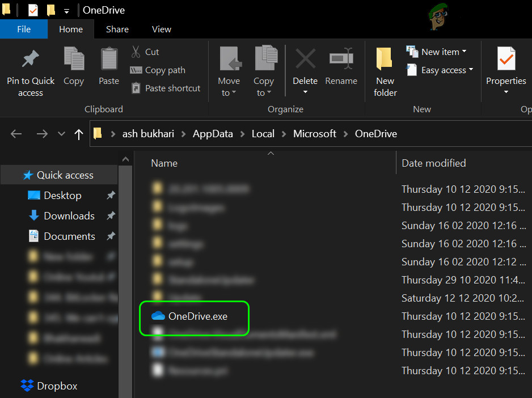This screenshot has height=398, width=532.
Task: Click the title bar properties quick-access icon
Action: pyautogui.click(x=33, y=10)
